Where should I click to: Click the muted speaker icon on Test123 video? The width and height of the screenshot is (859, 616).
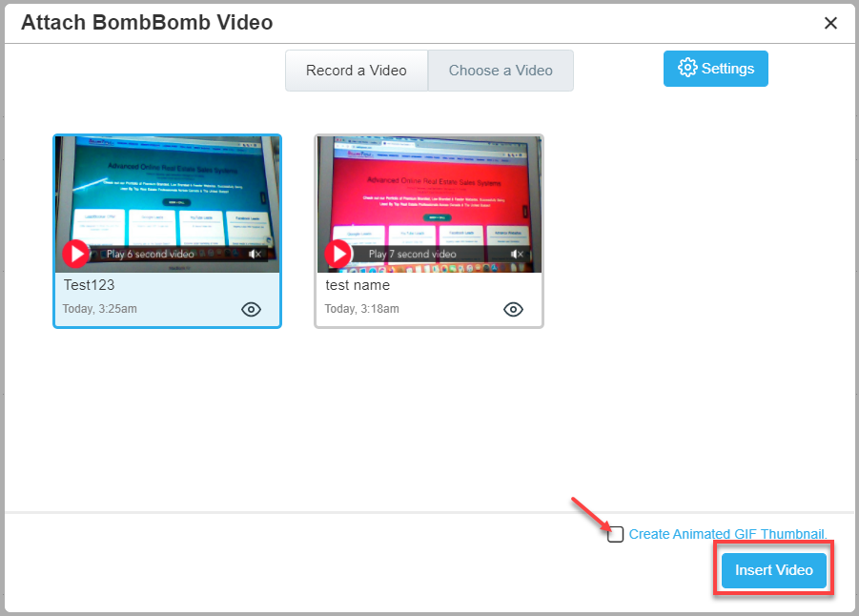coord(255,255)
